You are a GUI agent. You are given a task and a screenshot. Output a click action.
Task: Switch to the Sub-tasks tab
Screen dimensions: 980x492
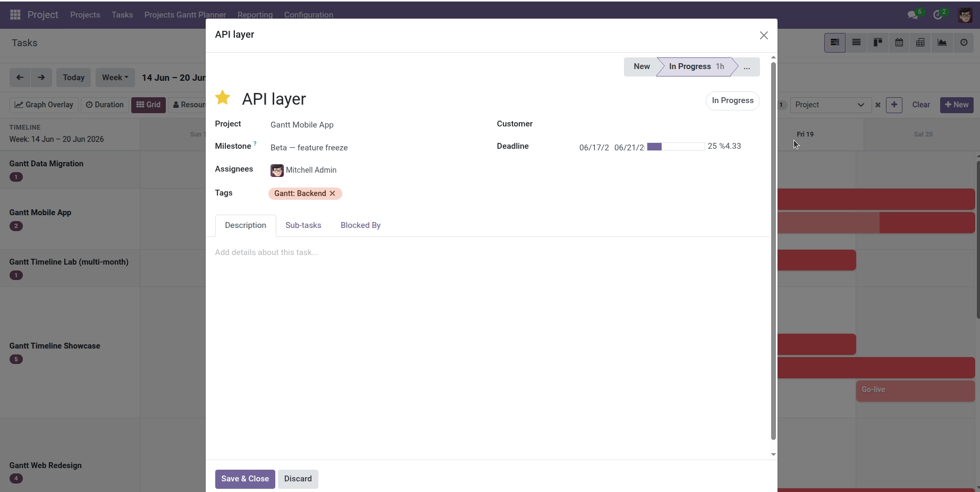[x=303, y=225]
